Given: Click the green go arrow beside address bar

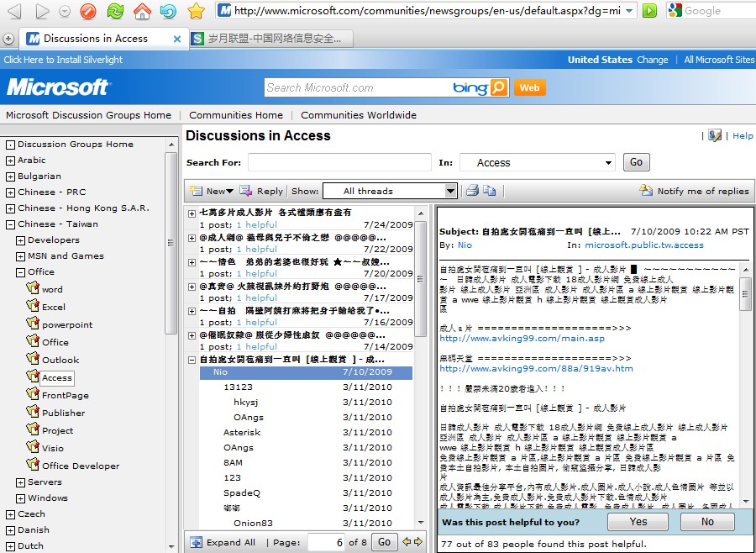Looking at the screenshot, I should pos(649,11).
